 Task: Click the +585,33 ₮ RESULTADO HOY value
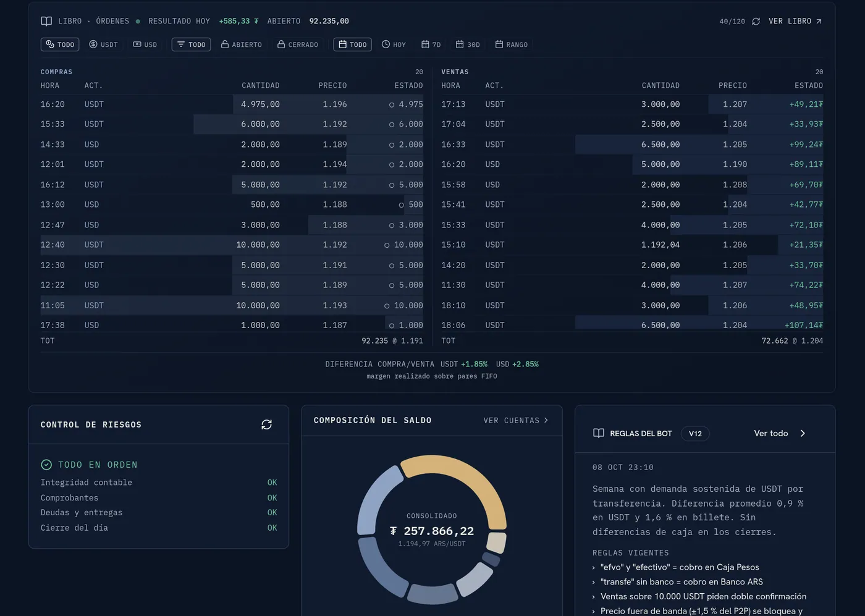point(239,21)
